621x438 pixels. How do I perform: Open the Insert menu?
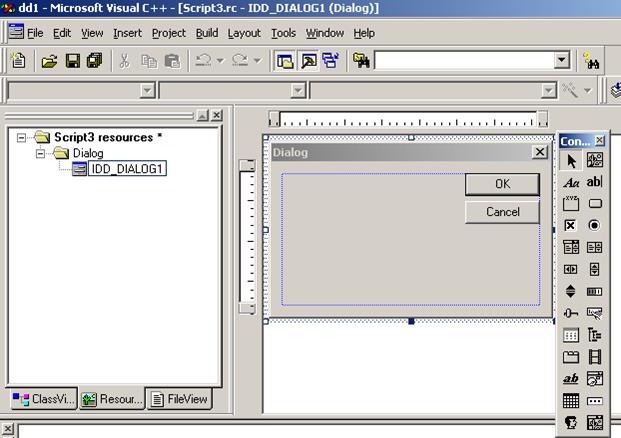pos(127,33)
